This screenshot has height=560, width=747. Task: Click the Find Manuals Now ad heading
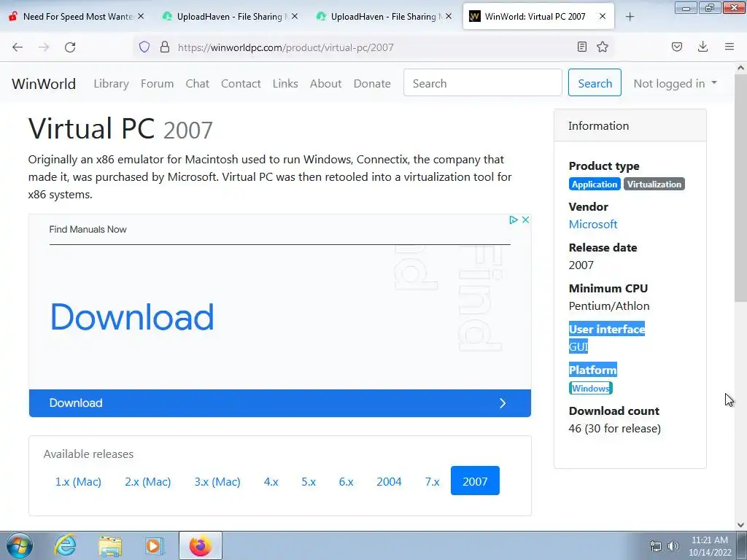pyautogui.click(x=88, y=229)
